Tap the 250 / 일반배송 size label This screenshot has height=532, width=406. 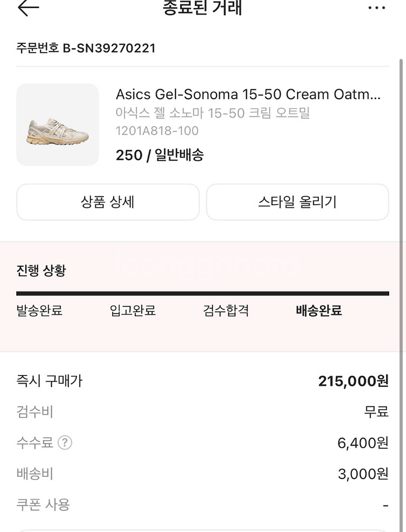160,155
